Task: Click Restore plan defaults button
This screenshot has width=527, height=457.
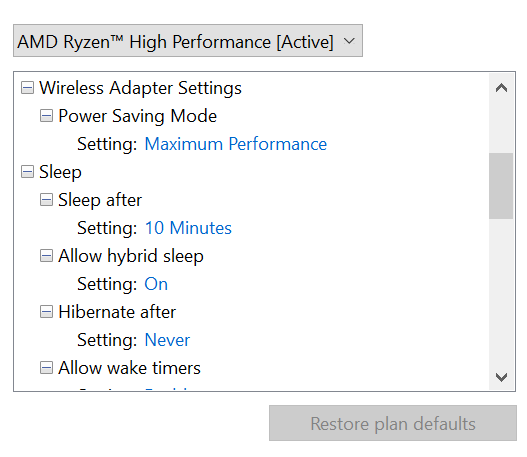Action: point(393,423)
